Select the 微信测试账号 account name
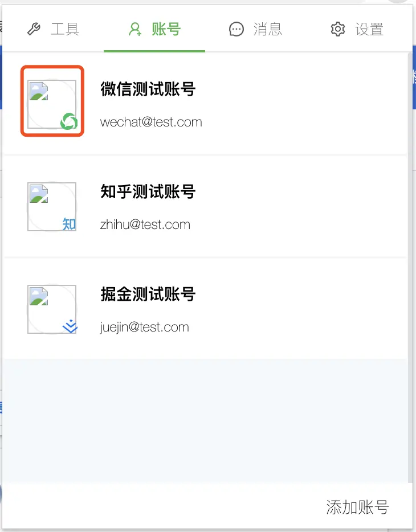The height and width of the screenshot is (532, 416). [148, 89]
